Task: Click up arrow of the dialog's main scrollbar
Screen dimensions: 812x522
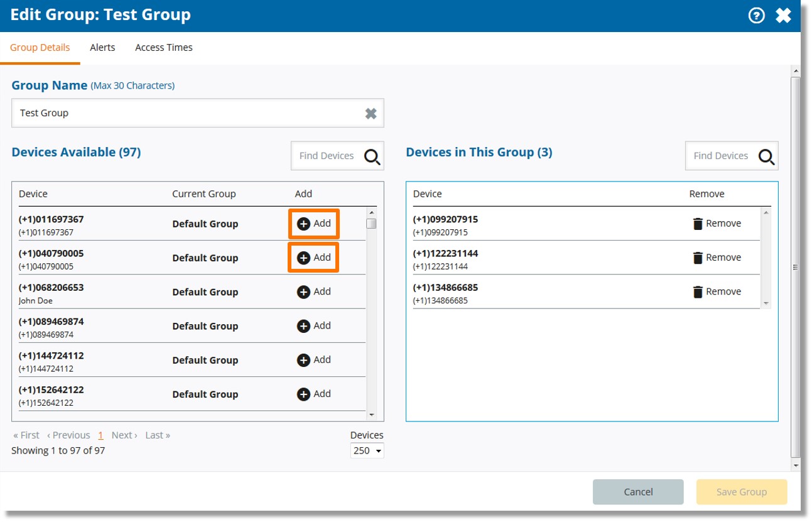Action: click(796, 71)
